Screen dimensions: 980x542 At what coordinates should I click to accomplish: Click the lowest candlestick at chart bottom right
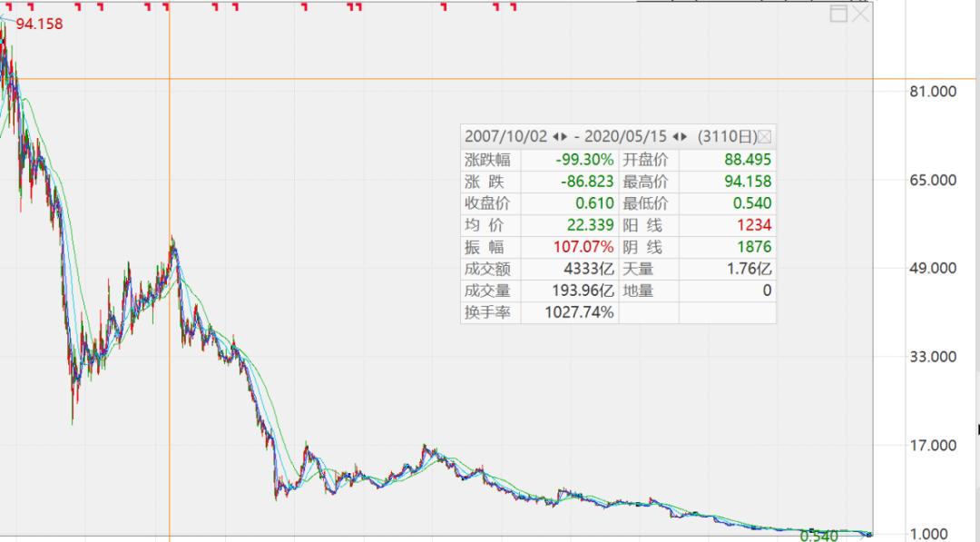869,534
